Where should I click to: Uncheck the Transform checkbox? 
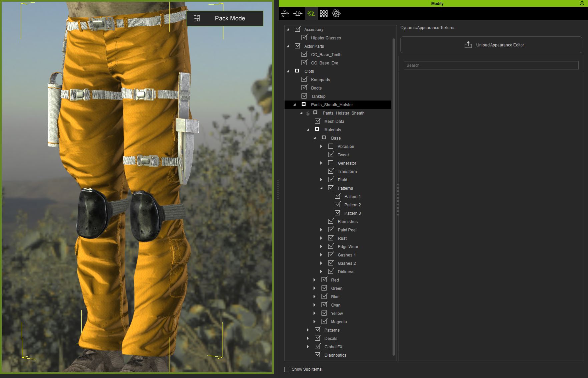[331, 171]
